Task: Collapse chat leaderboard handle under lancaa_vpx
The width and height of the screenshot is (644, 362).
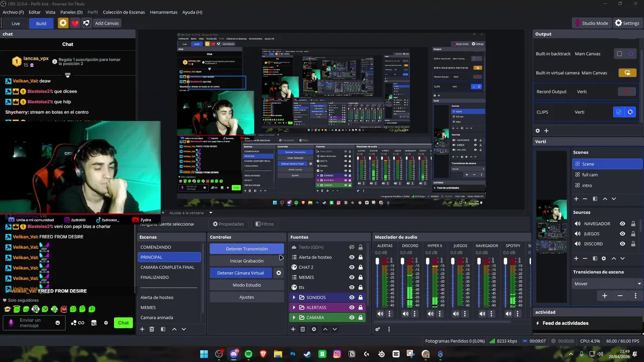Action: [x=67, y=75]
